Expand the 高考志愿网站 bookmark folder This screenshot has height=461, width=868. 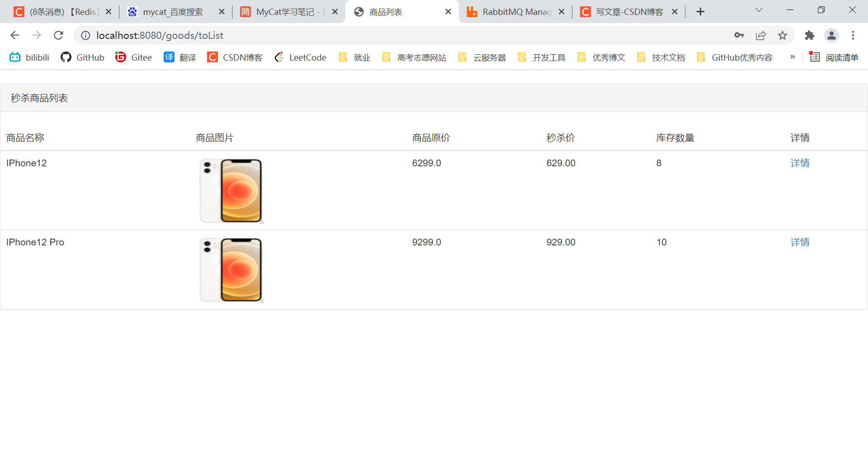[414, 57]
